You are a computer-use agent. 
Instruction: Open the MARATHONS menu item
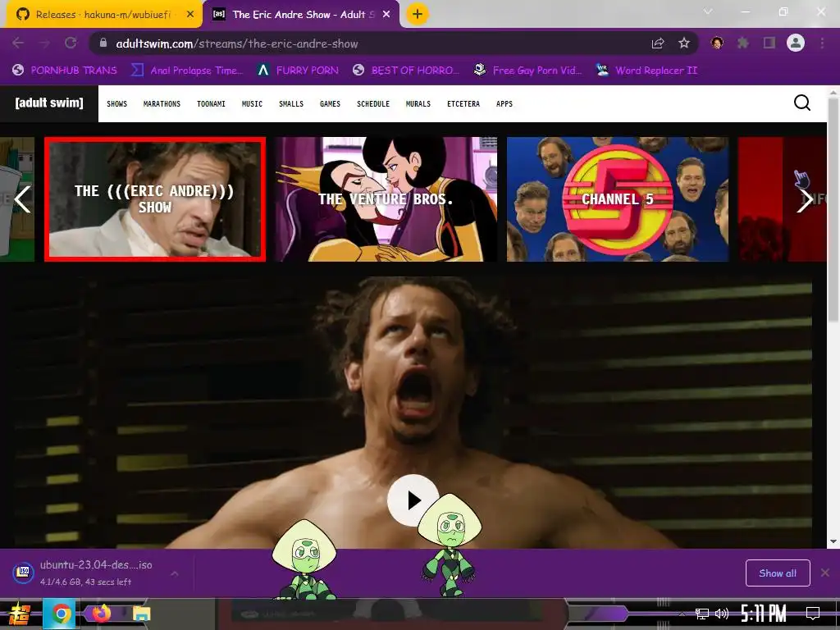[x=162, y=104]
